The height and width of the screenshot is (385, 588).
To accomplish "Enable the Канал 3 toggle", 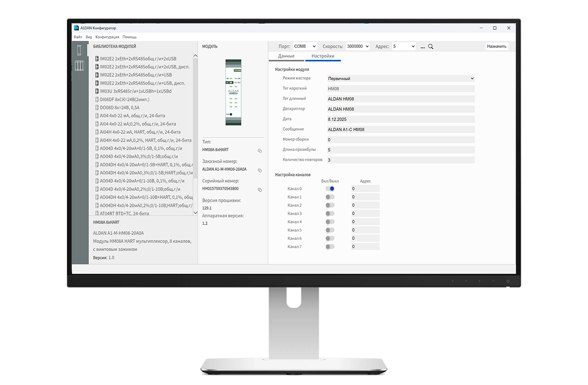I will (x=330, y=214).
